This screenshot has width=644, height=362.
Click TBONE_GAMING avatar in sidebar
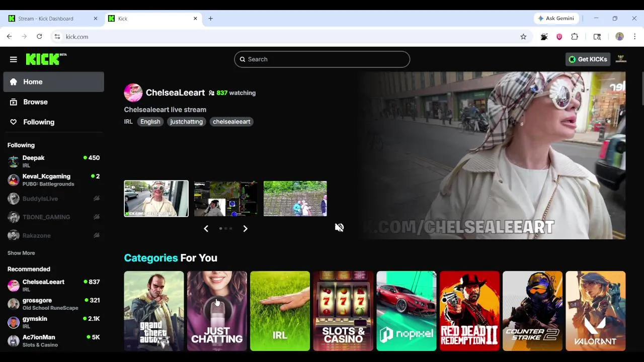click(14, 217)
